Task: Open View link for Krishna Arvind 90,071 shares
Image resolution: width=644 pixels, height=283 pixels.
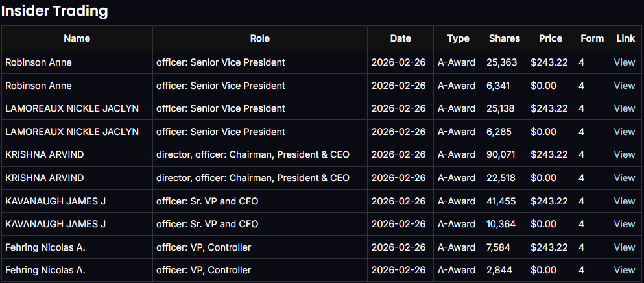Action: tap(625, 154)
